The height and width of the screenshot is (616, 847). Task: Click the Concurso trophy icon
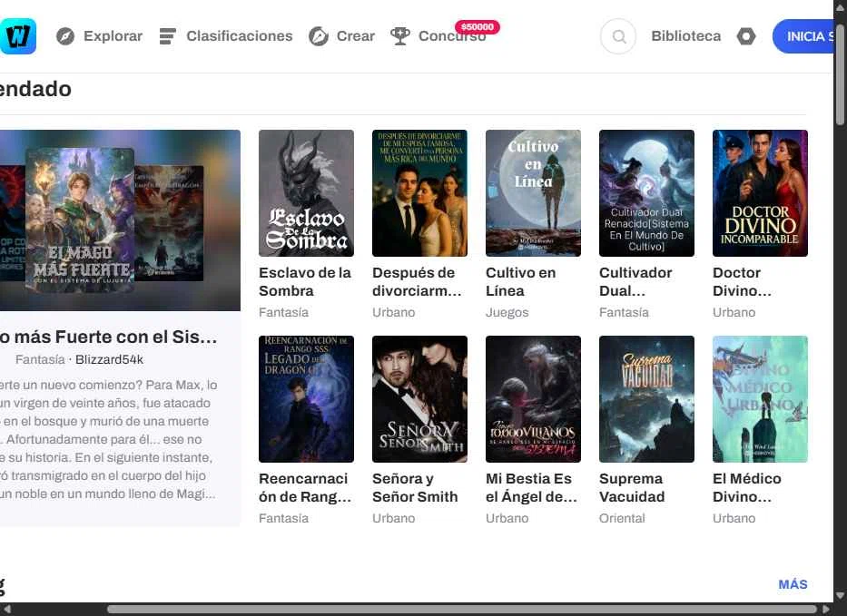tap(400, 36)
